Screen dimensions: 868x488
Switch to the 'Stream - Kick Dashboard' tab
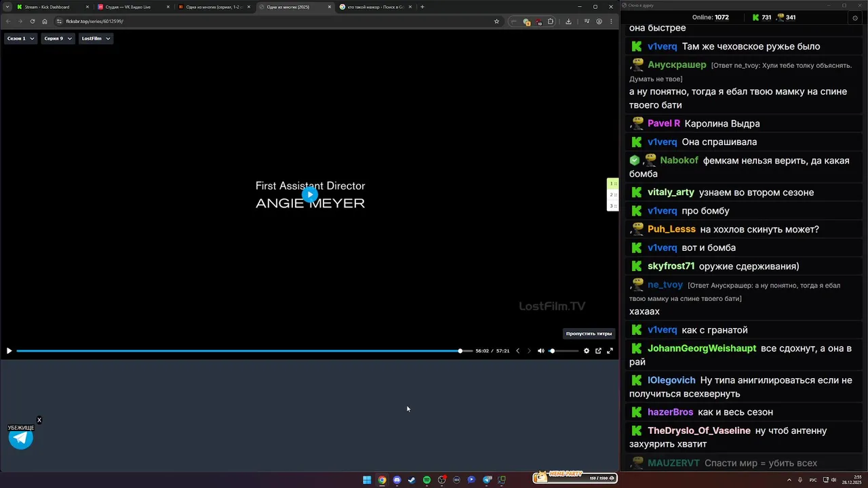(x=52, y=7)
